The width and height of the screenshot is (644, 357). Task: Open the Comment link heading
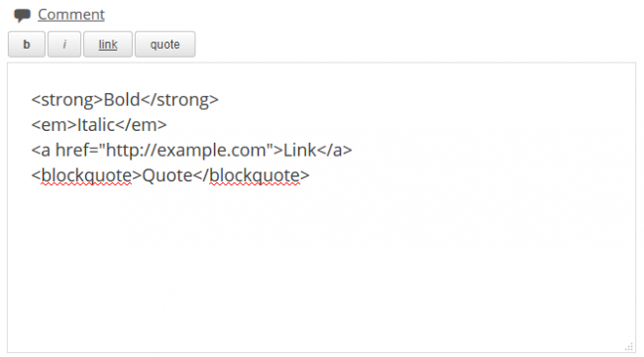click(x=71, y=15)
